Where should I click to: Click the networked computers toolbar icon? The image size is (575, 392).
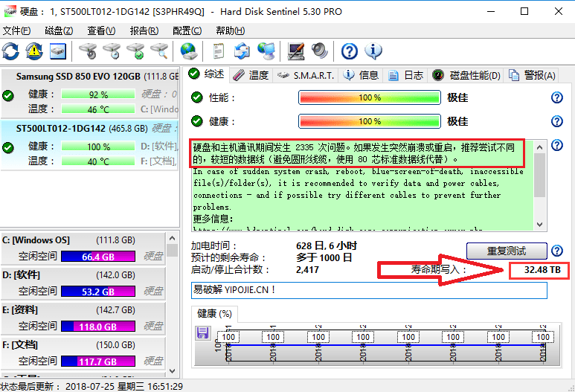pos(266,51)
